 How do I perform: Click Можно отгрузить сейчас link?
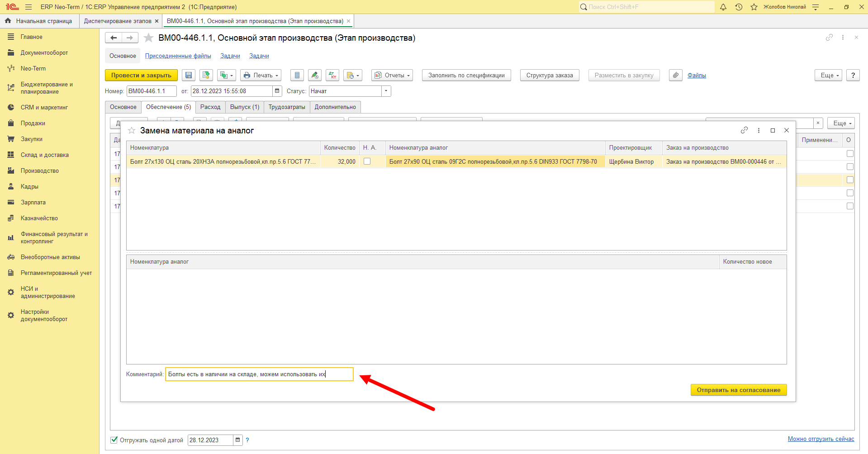(x=821, y=439)
